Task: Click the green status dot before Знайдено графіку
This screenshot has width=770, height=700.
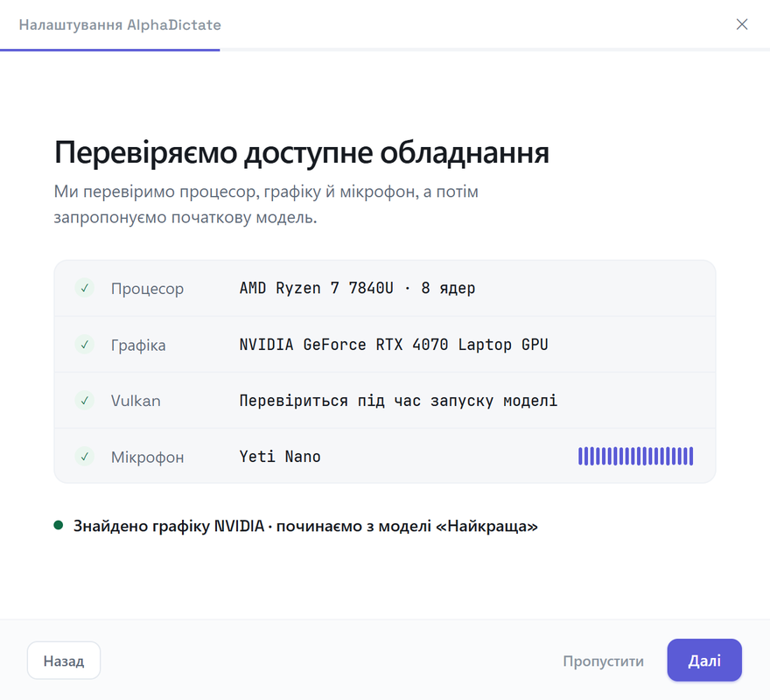Action: click(x=59, y=526)
